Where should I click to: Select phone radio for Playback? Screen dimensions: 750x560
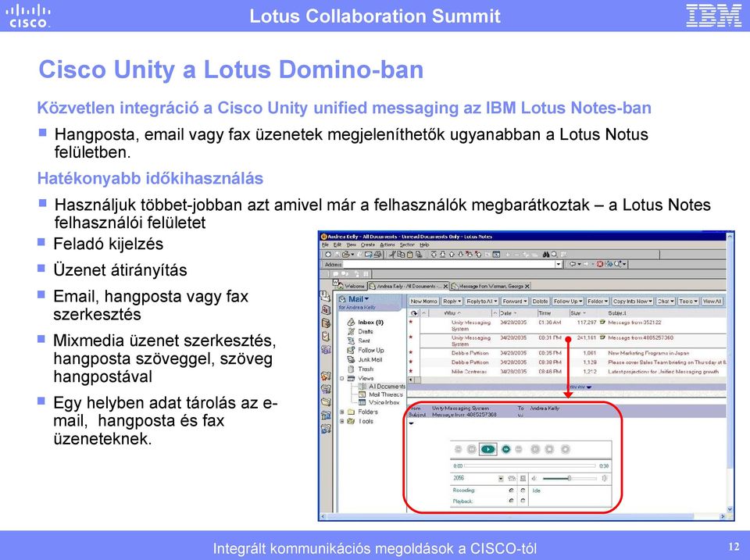[511, 500]
